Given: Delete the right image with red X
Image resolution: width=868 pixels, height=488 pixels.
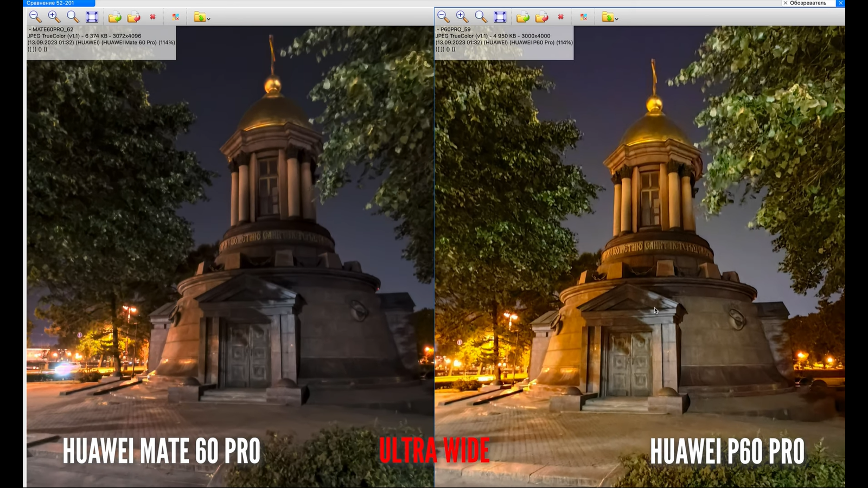Looking at the screenshot, I should point(561,17).
